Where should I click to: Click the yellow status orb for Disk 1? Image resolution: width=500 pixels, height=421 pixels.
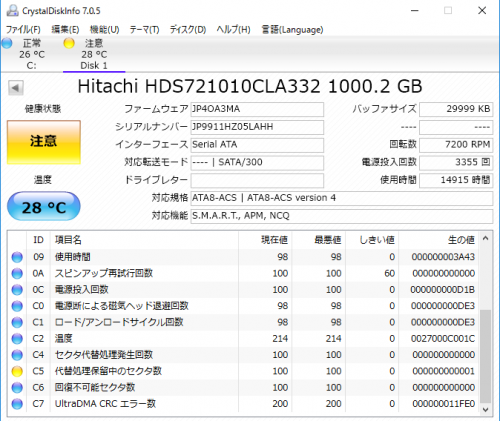coord(69,43)
